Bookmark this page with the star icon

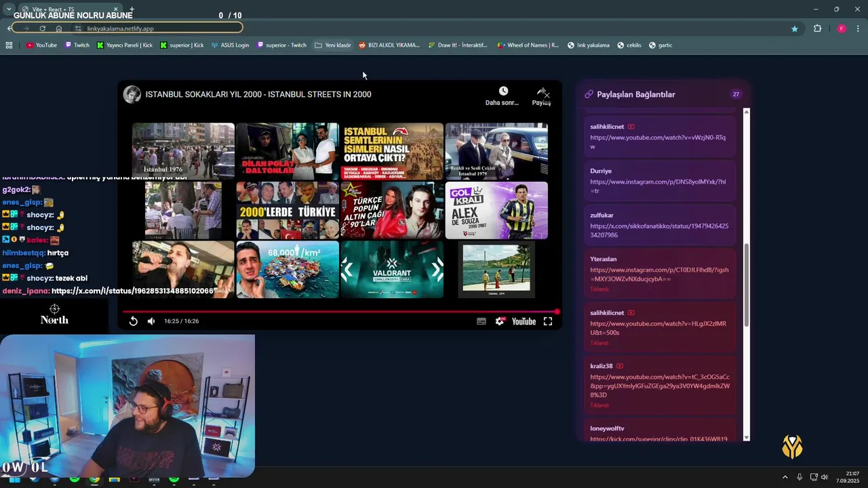point(795,28)
